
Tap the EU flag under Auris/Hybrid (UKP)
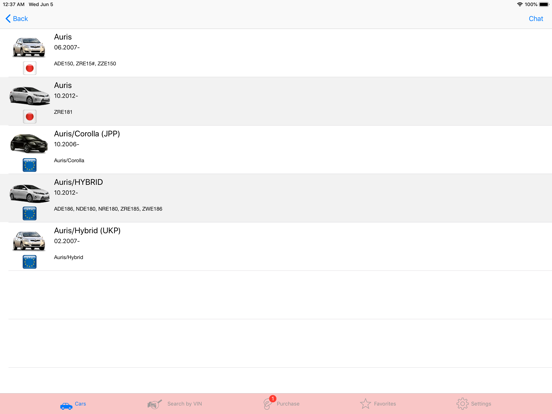pyautogui.click(x=30, y=262)
